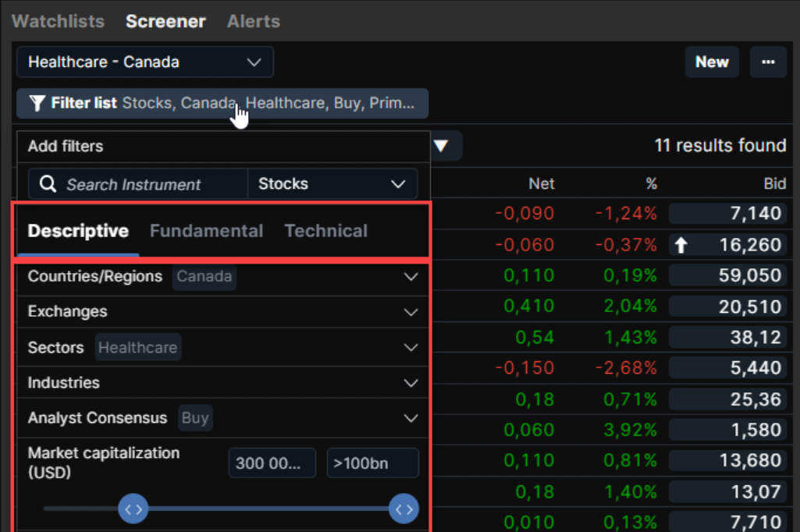Click the New screener button

[712, 62]
